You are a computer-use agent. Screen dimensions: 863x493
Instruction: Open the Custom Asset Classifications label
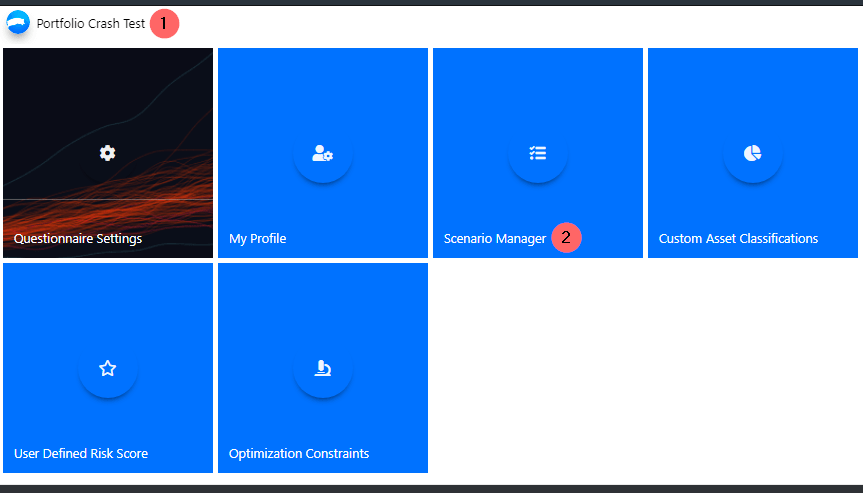(x=738, y=239)
